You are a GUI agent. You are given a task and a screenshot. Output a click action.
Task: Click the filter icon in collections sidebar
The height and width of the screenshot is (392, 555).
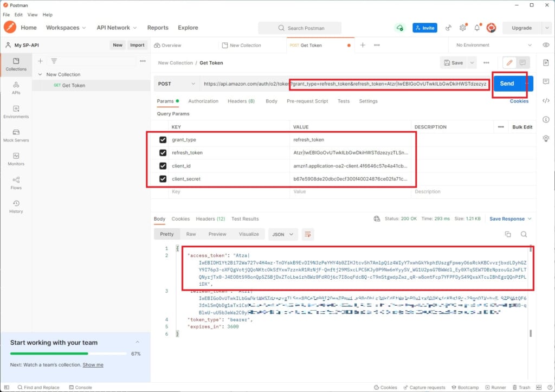[x=54, y=61]
